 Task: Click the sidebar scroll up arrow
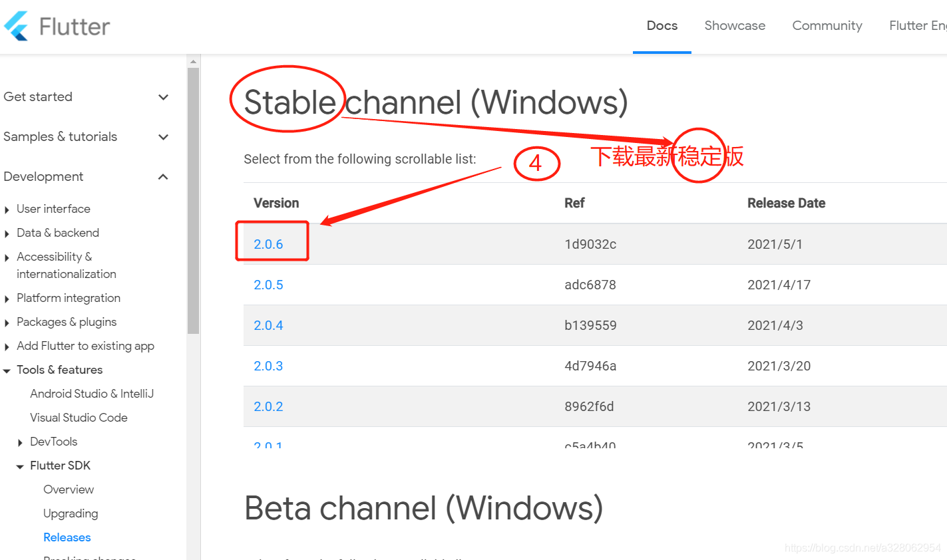(x=193, y=61)
